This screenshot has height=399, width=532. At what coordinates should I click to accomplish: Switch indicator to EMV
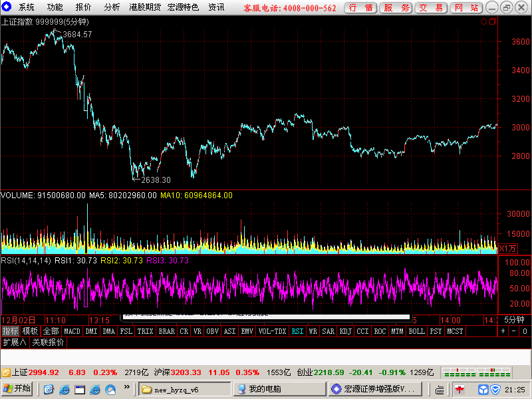point(247,331)
